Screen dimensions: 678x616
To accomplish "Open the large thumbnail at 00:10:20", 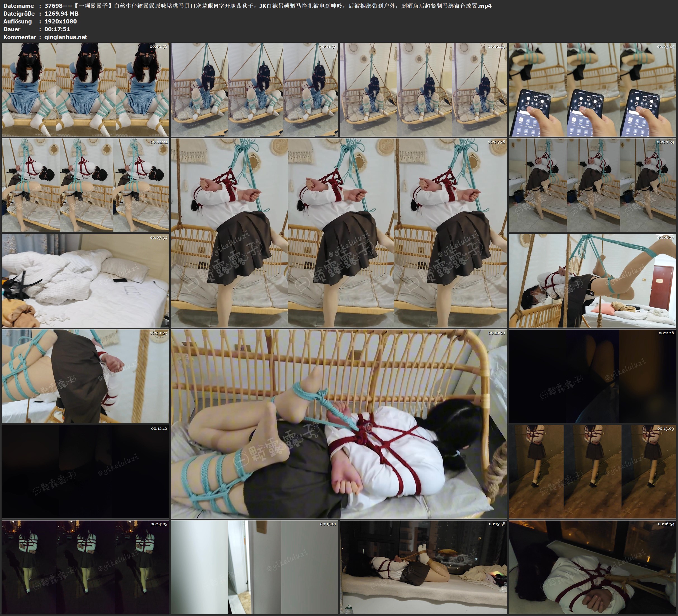I will tap(339, 424).
